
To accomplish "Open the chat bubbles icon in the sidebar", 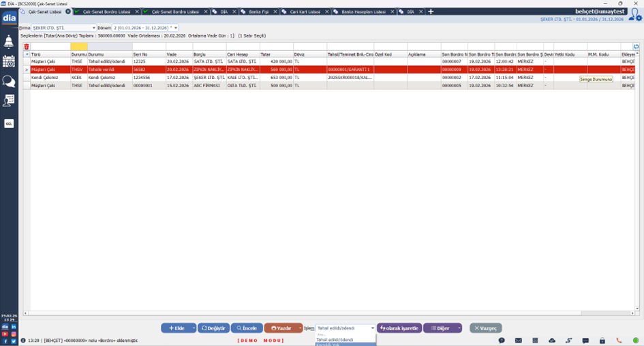I will [9, 82].
